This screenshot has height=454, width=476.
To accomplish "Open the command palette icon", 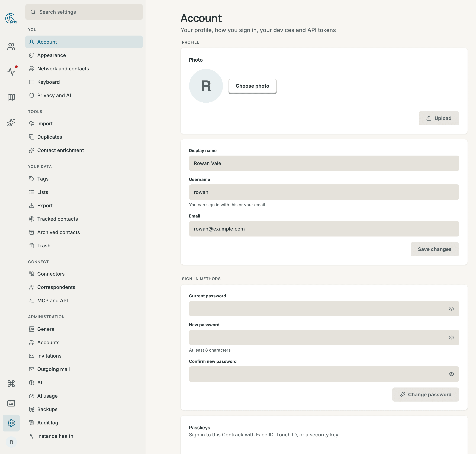I will [x=11, y=384].
